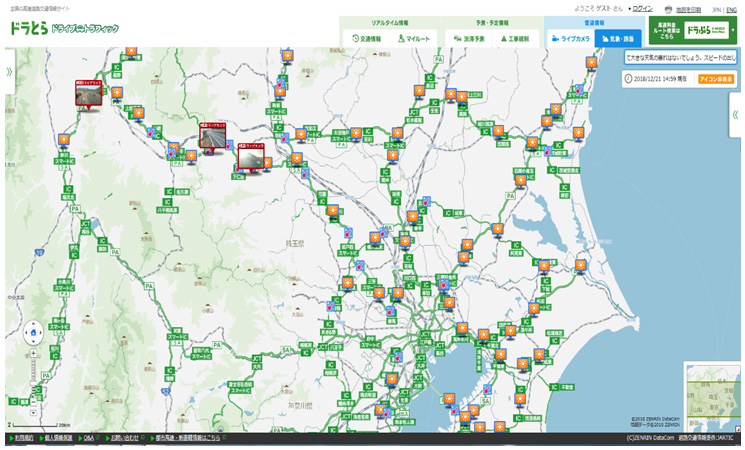
Task: Open the 交通情報 traffic info tab
Action: pyautogui.click(x=366, y=38)
